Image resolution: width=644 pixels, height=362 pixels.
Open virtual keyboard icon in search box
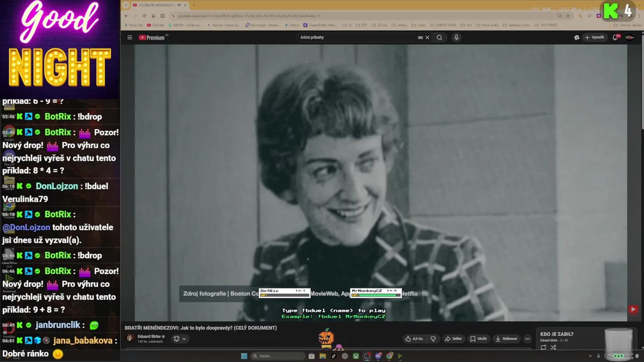pyautogui.click(x=420, y=37)
